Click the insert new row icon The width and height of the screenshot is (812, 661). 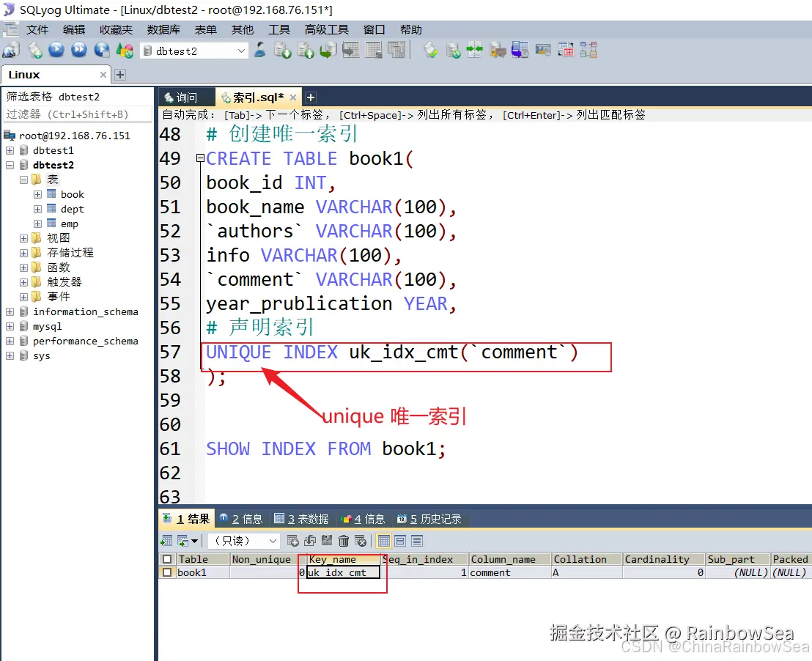[x=292, y=541]
